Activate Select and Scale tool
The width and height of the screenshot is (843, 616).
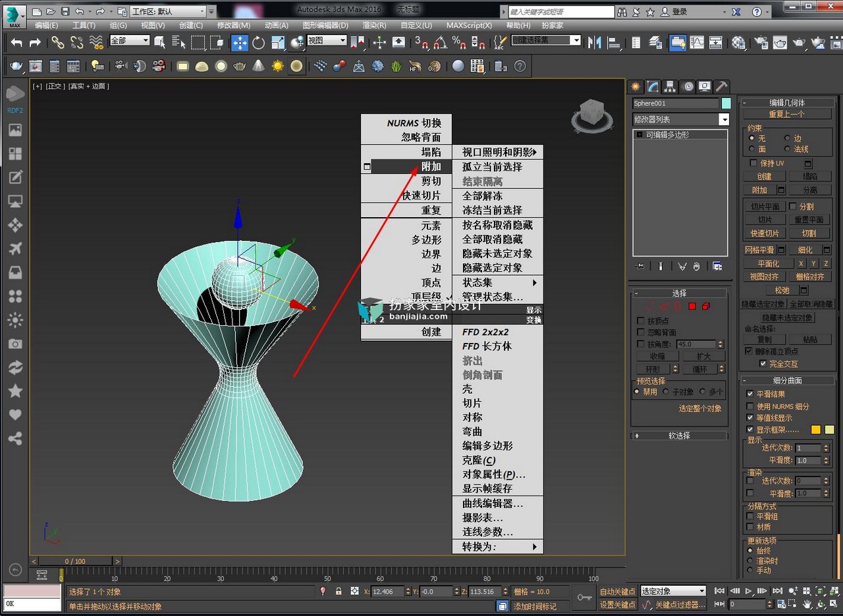(278, 42)
